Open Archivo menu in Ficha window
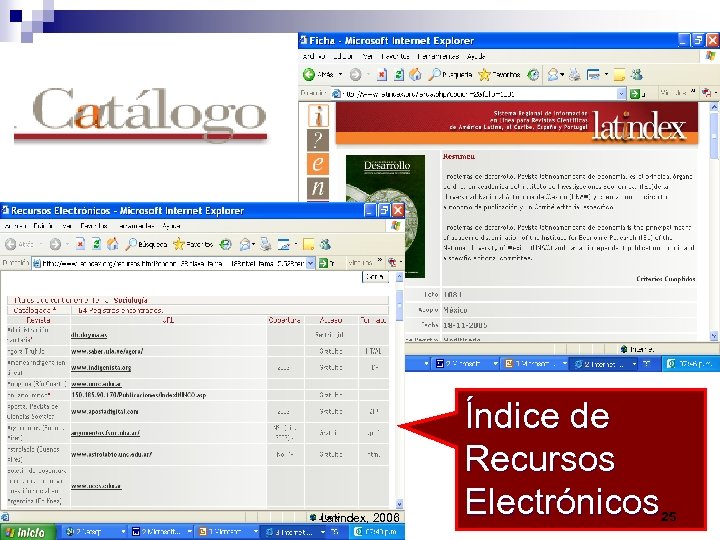Image resolution: width=720 pixels, height=540 pixels. pyautogui.click(x=314, y=56)
